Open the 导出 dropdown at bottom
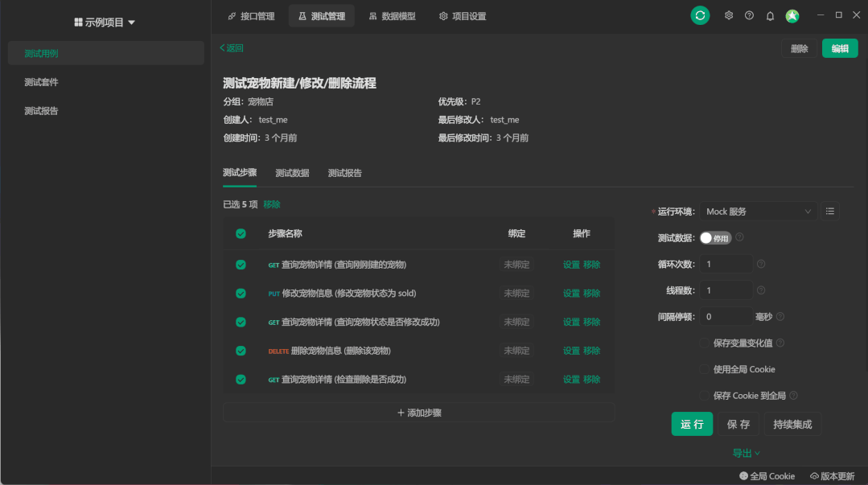The image size is (868, 485). pyautogui.click(x=746, y=453)
